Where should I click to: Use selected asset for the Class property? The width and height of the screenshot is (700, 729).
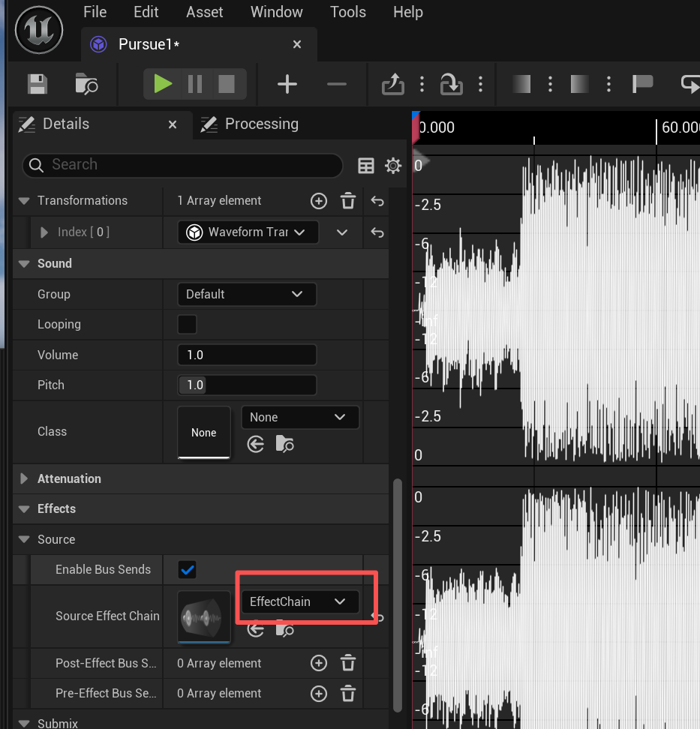click(x=255, y=444)
